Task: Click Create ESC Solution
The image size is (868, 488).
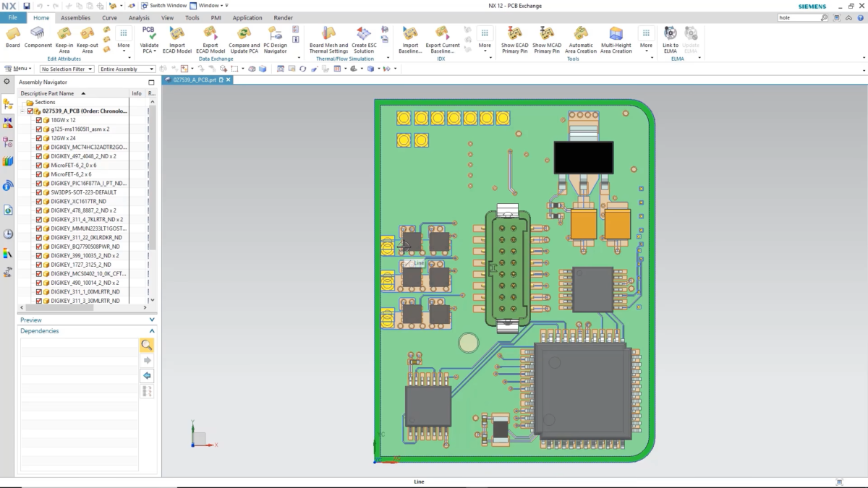Action: pos(364,40)
